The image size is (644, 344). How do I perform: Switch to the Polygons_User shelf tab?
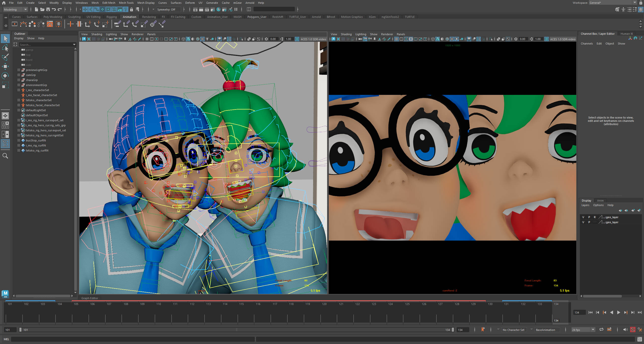(257, 17)
